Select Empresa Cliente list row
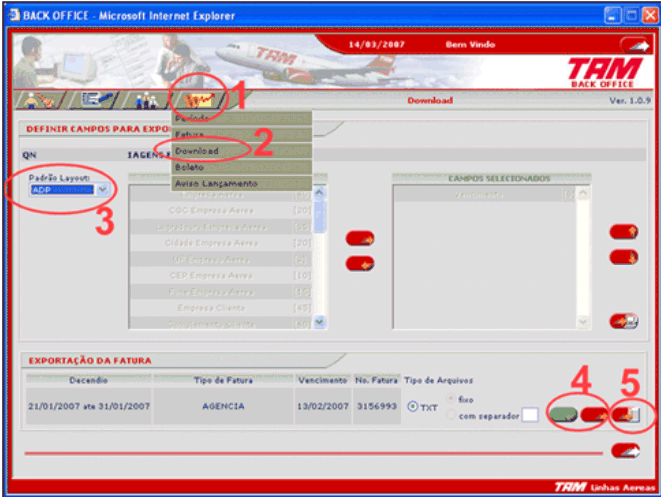This screenshot has width=661, height=497. pos(221,308)
